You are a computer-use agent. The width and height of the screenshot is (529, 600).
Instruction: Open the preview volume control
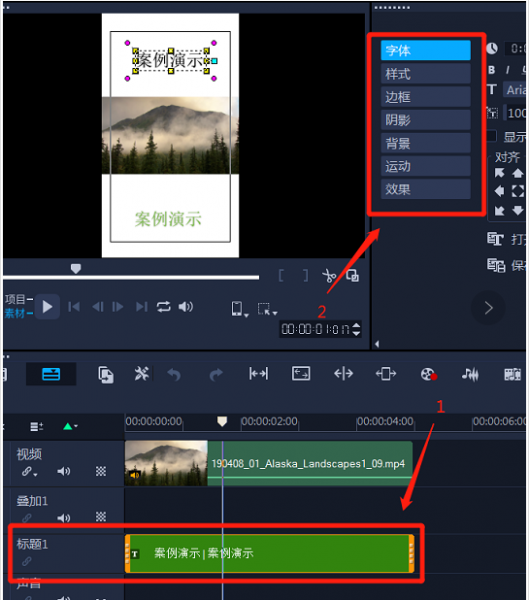point(186,307)
